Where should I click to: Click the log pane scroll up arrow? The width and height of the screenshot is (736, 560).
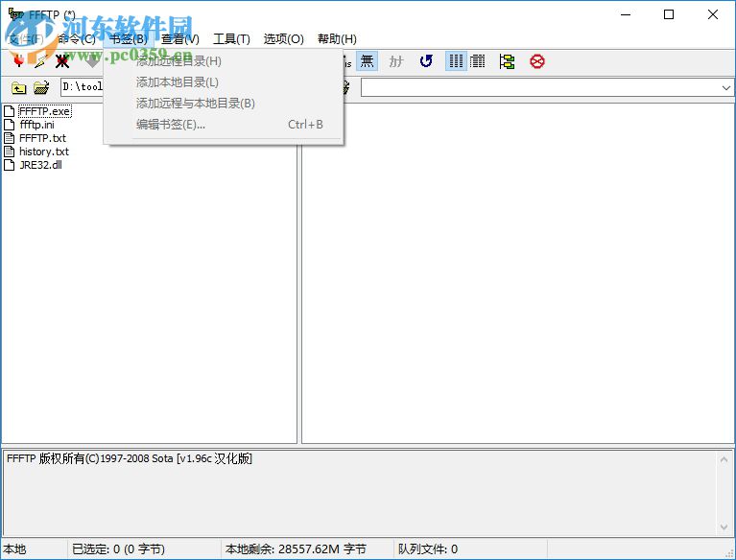coord(724,459)
